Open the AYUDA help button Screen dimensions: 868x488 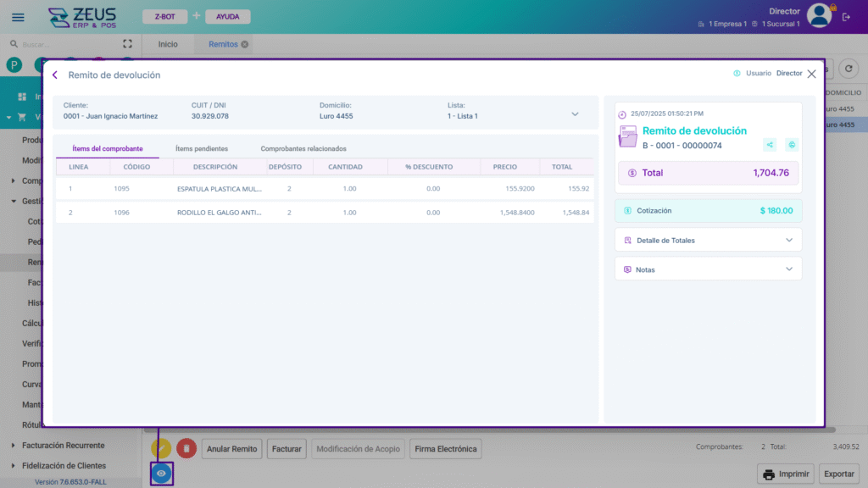click(x=227, y=17)
